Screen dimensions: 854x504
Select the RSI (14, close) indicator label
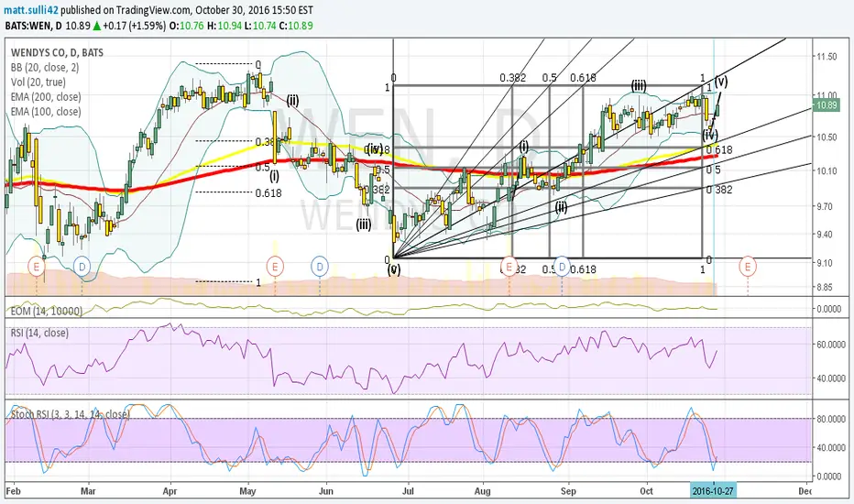tap(39, 333)
